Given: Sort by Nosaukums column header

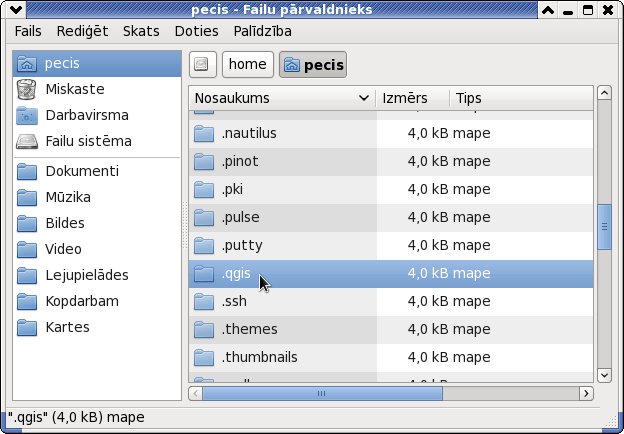Looking at the screenshot, I should 282,98.
